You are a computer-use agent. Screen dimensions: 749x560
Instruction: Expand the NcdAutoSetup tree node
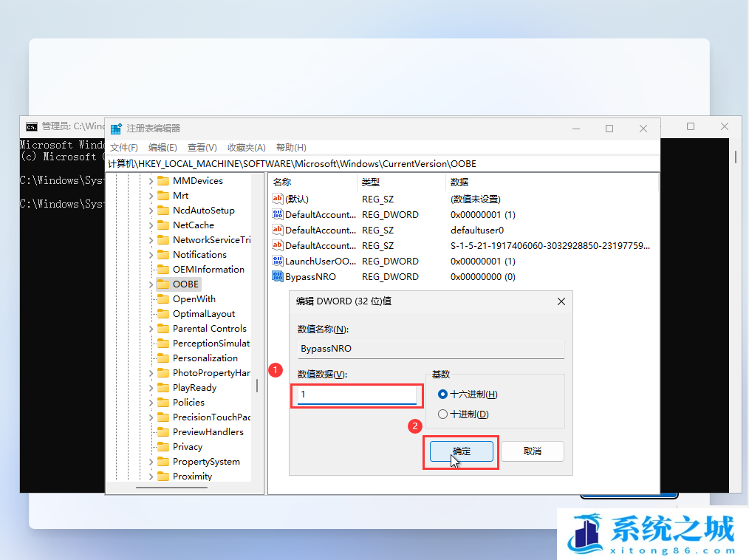coord(151,211)
